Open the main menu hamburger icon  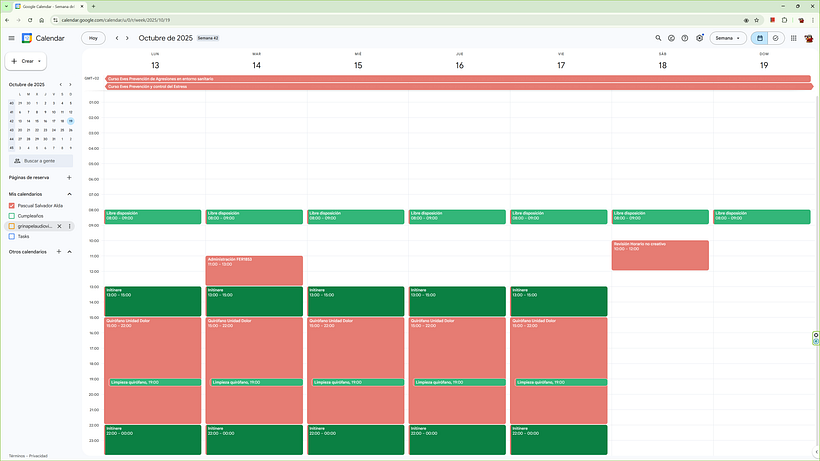pos(11,38)
